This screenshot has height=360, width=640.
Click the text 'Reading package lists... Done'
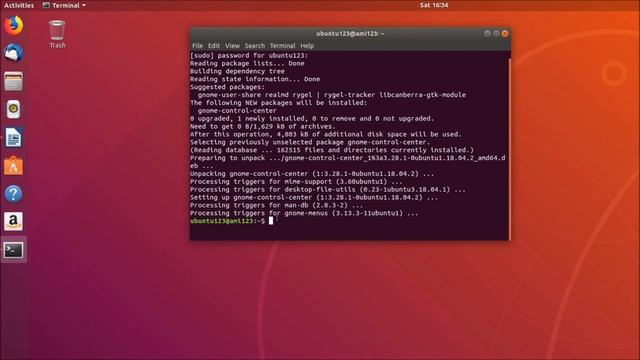coord(247,63)
